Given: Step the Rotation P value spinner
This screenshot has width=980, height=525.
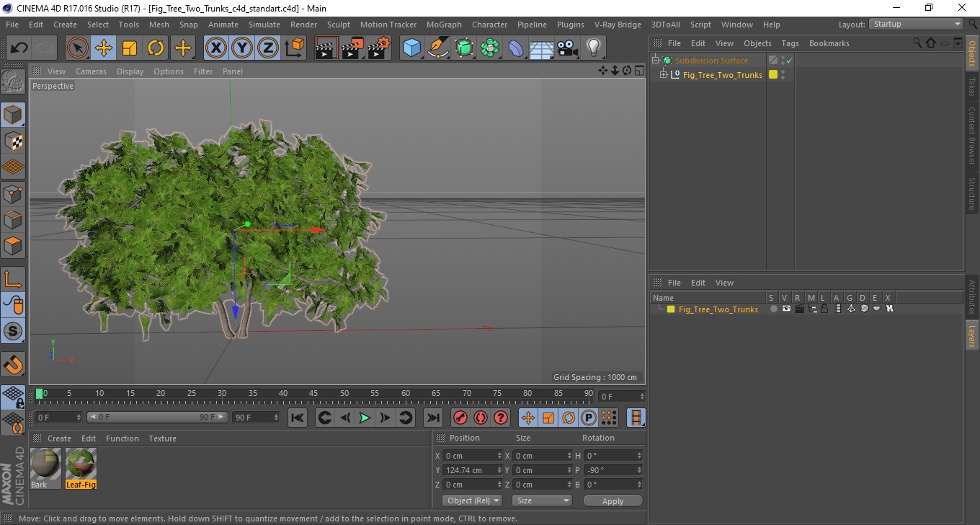Looking at the screenshot, I should point(639,470).
